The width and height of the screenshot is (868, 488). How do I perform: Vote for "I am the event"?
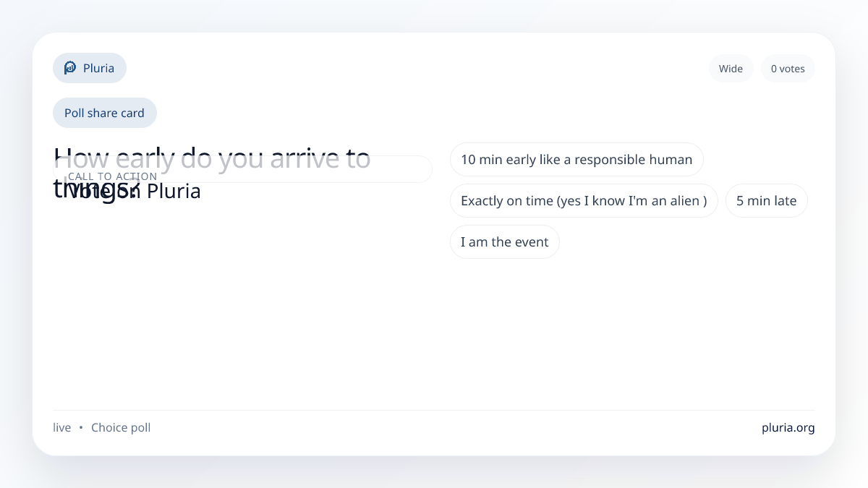click(x=504, y=242)
